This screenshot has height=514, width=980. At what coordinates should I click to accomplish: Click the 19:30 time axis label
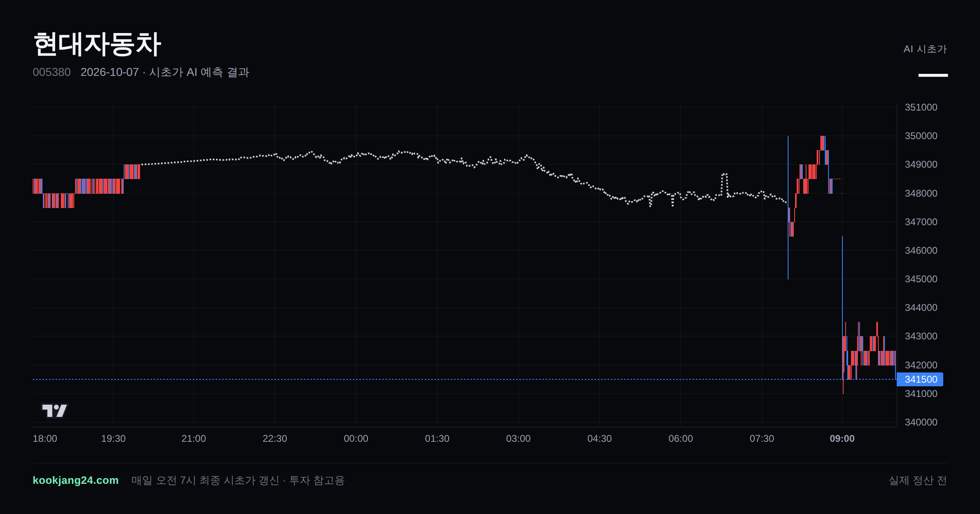[114, 439]
